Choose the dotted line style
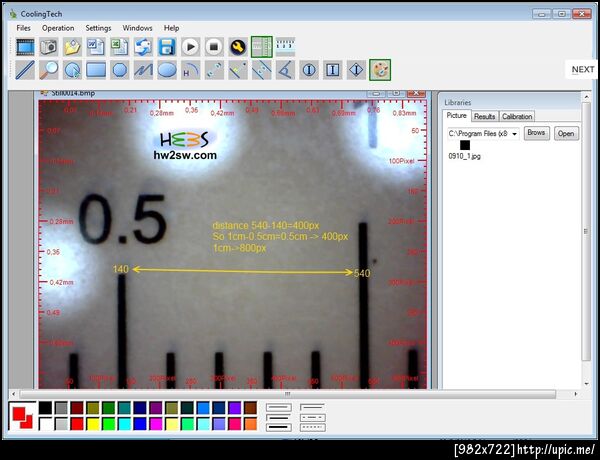The width and height of the screenshot is (600, 460). (x=313, y=427)
